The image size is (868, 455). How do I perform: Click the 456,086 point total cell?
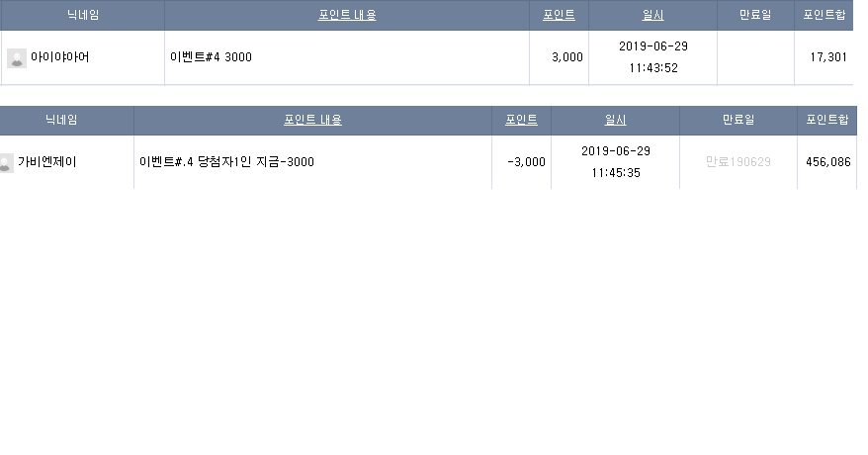point(828,161)
